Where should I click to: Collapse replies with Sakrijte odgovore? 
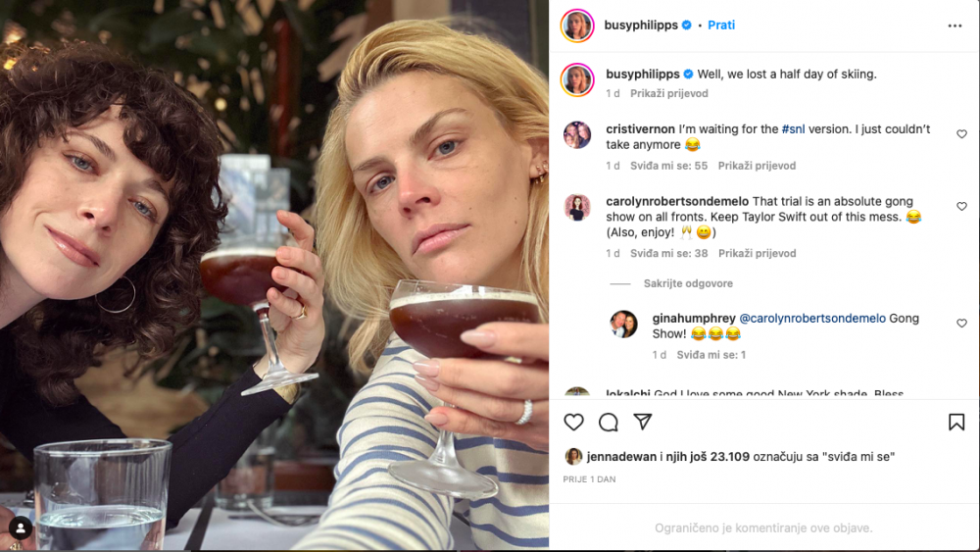click(688, 283)
